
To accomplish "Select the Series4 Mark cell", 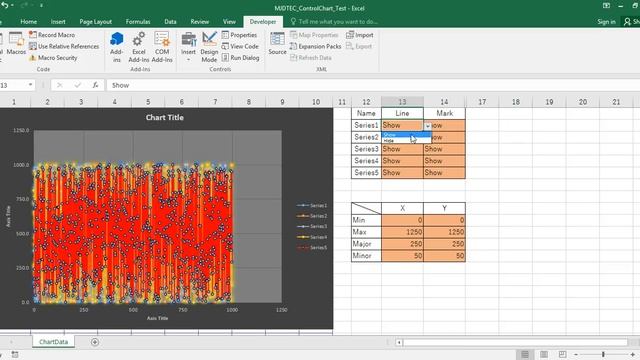I will (x=444, y=161).
